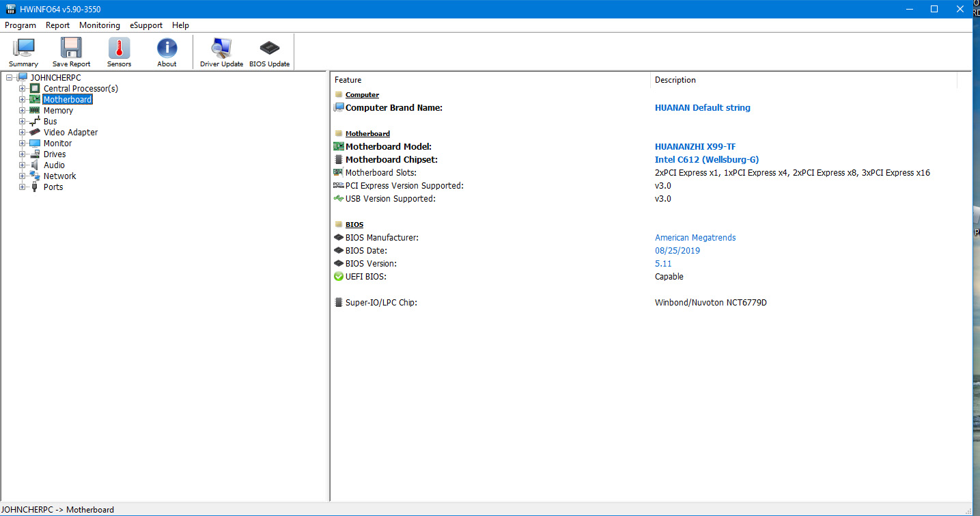Click the HUANANZHI X99-TF model link
The image size is (980, 516).
695,147
